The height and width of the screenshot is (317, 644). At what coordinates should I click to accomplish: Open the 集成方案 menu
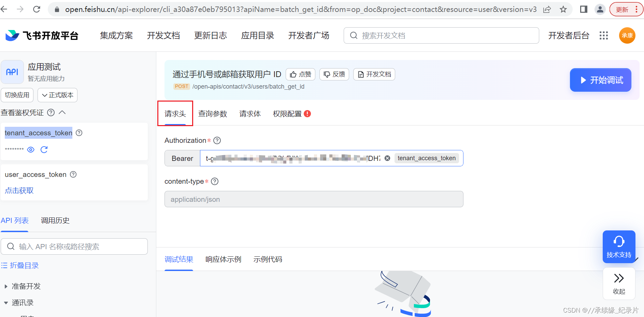click(116, 35)
